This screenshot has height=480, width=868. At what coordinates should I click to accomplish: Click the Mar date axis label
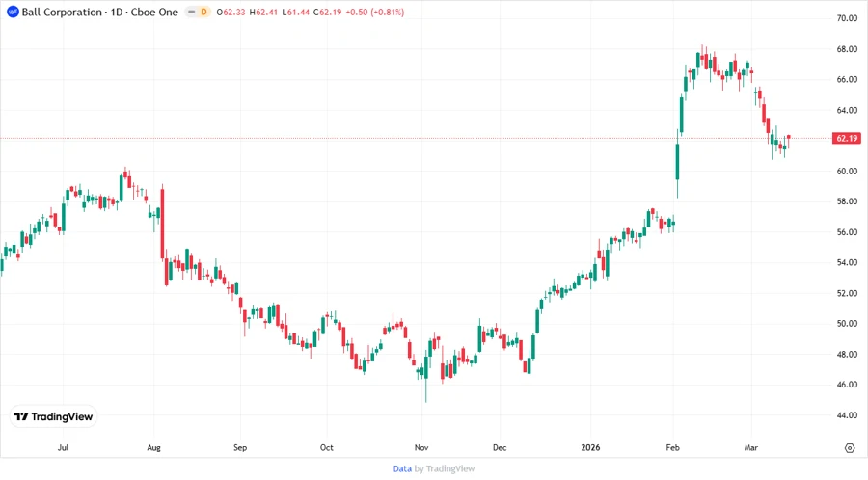(x=751, y=447)
